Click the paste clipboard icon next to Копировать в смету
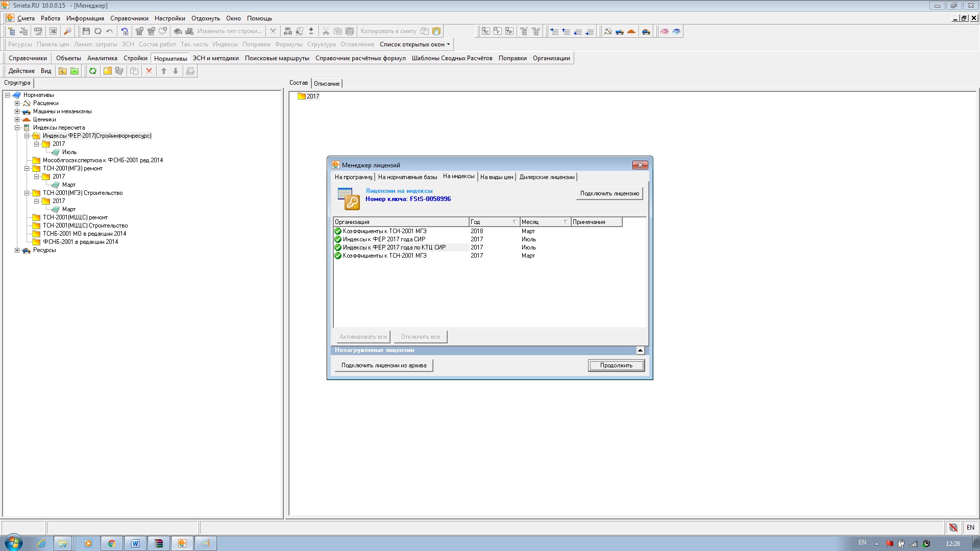This screenshot has width=980, height=551. pyautogui.click(x=436, y=31)
